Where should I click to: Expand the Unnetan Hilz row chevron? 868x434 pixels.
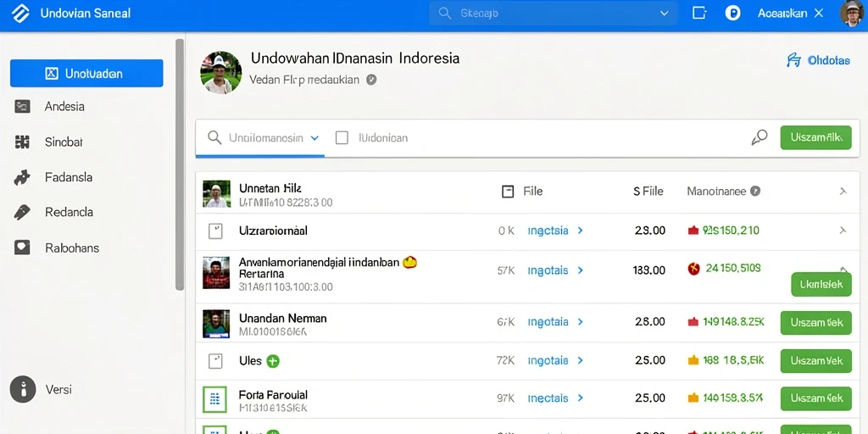(x=843, y=192)
